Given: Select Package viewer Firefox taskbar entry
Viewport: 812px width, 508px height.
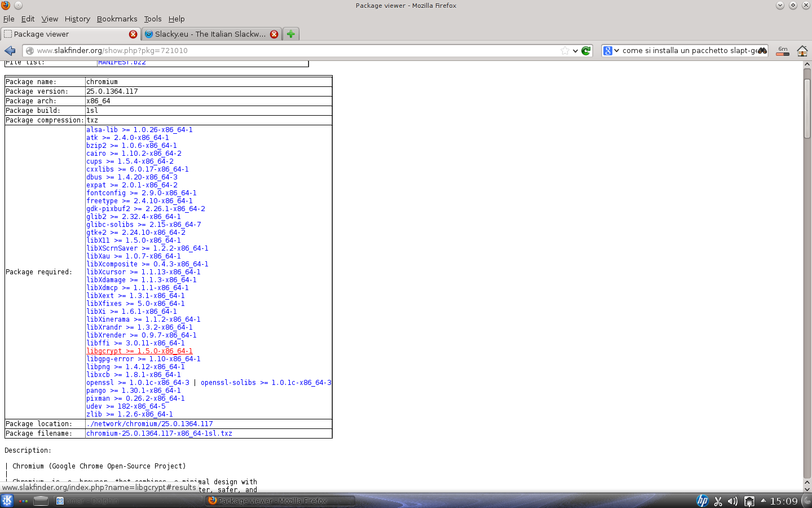Looking at the screenshot, I should tap(280, 501).
